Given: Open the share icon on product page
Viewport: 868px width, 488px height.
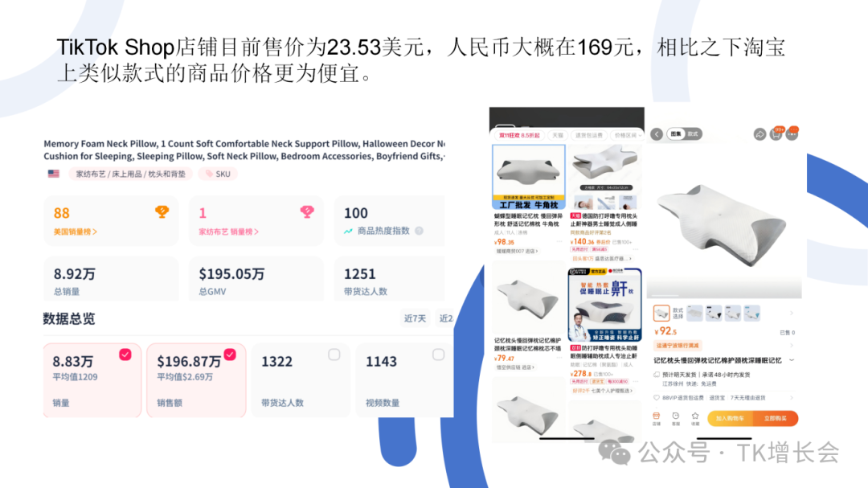Looking at the screenshot, I should [759, 134].
